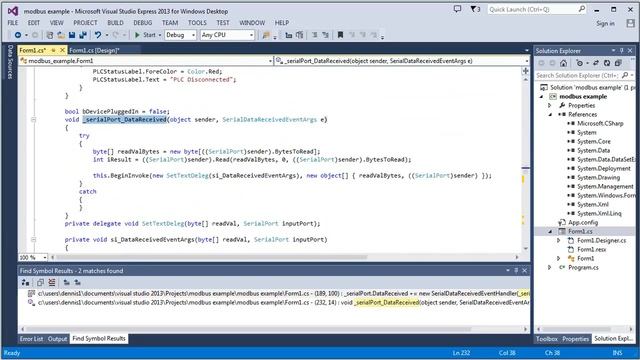Open the PROJECT menu
Screen dimensions: 640x360
point(85,23)
